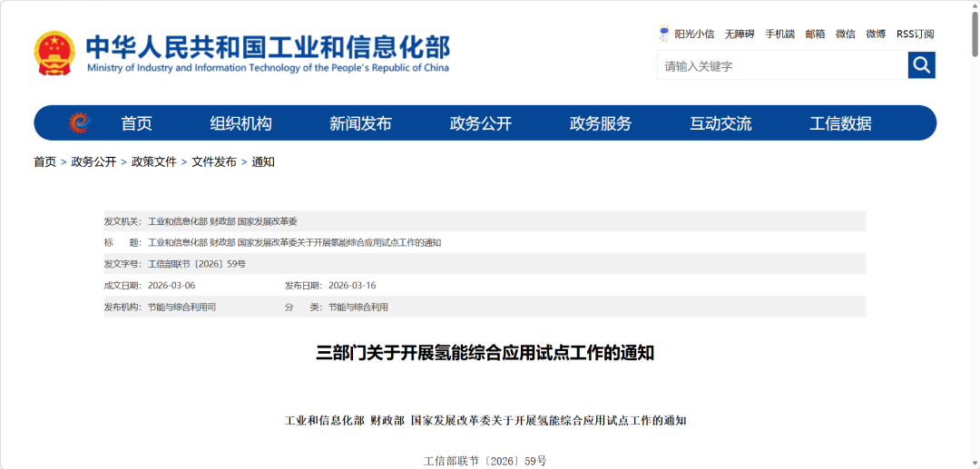Open the 首页 navigation tab

tap(137, 123)
